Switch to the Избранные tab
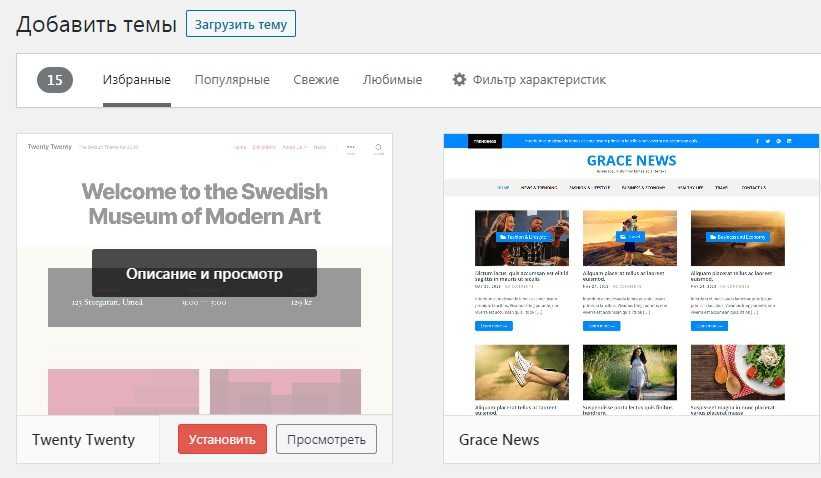Viewport: 821px width, 478px height. point(137,80)
